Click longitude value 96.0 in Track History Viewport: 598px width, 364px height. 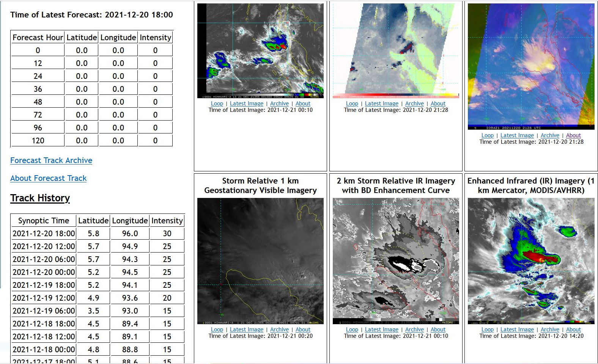point(130,234)
